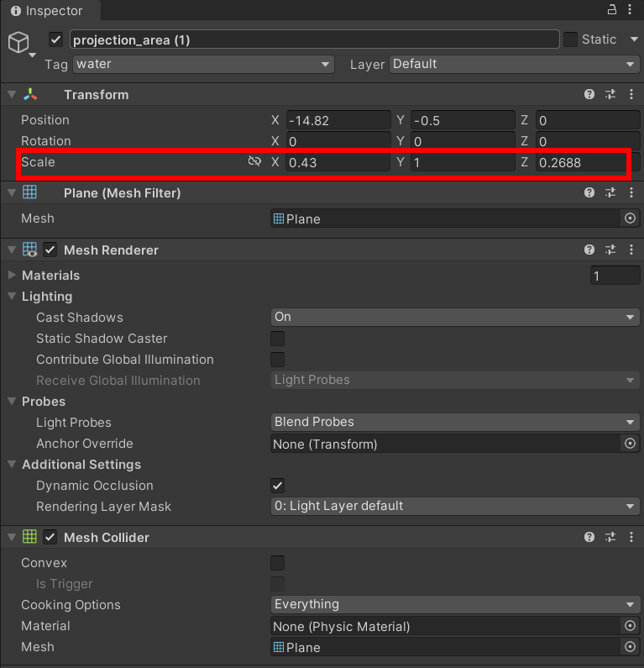Open Mesh Collider more options menu
This screenshot has width=644, height=668.
click(631, 537)
